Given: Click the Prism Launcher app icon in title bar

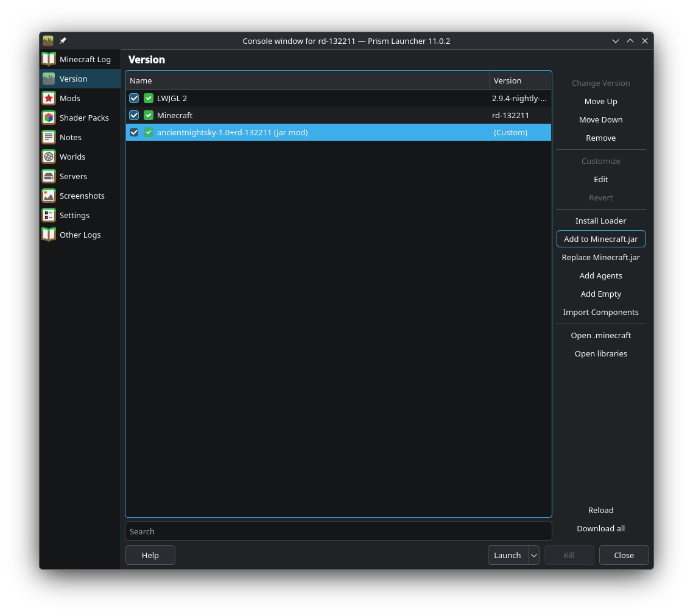Looking at the screenshot, I should (48, 41).
